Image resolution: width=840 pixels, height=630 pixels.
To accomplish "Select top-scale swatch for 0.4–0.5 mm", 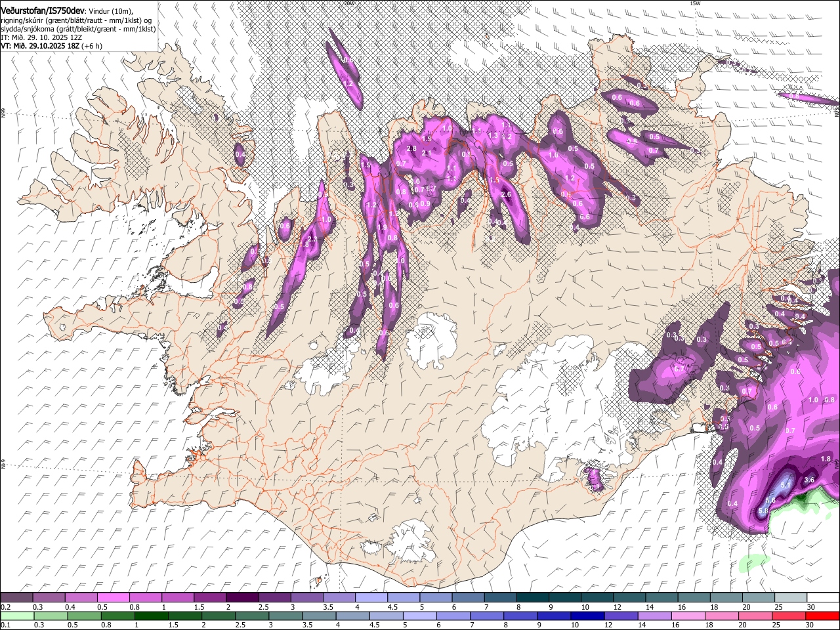I will pos(81,598).
